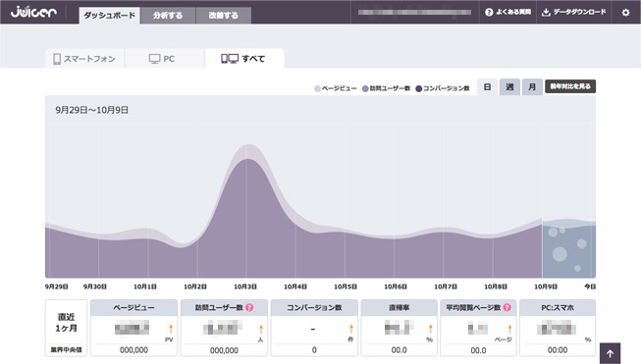Click the blurred account name field
The image size is (641, 364).
tap(414, 12)
